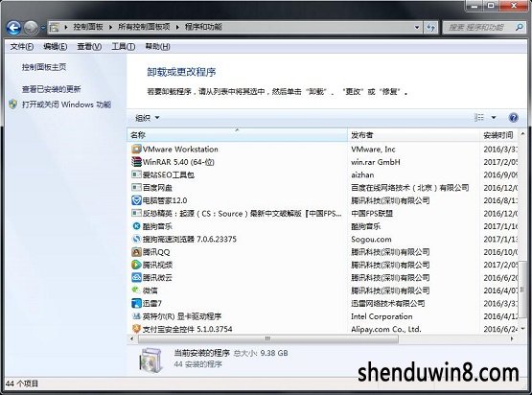Screen dimensions: 532x395
Task: Click the horizontal scrollbar thumb
Action: 268,338
